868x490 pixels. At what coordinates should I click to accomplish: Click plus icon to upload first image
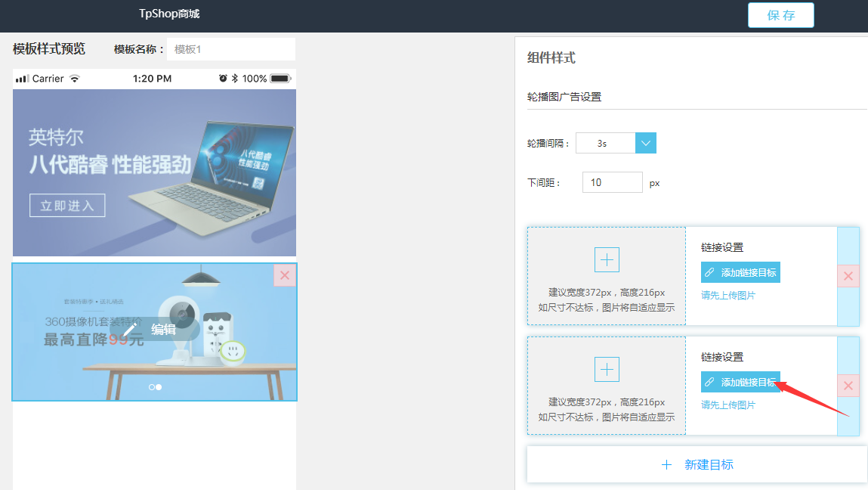pyautogui.click(x=607, y=259)
